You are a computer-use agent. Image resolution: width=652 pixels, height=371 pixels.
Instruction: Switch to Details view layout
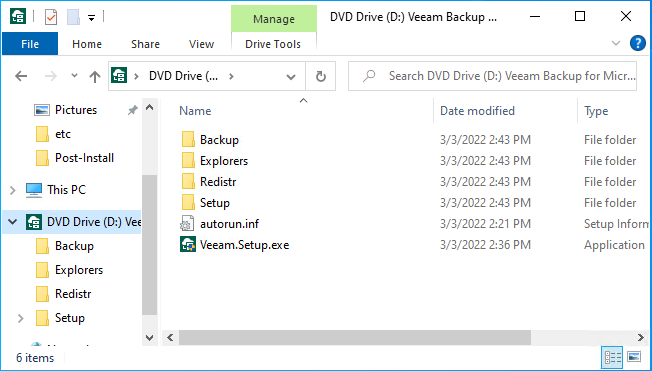tap(613, 357)
